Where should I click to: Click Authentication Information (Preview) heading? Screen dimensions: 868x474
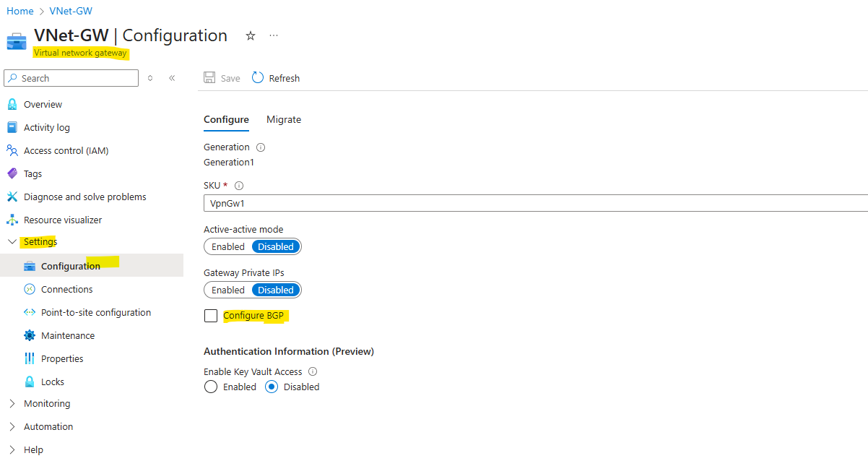pos(289,351)
